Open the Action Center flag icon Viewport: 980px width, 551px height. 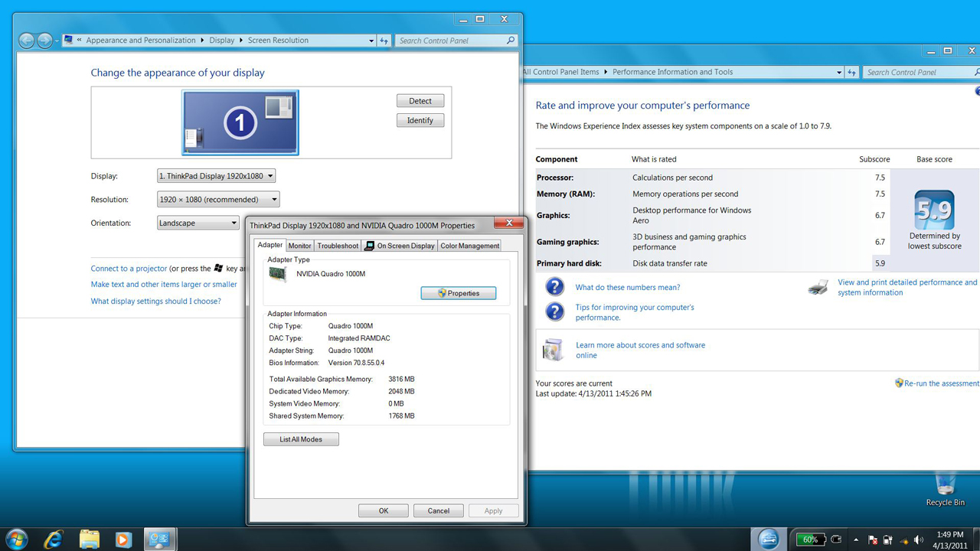pyautogui.click(x=873, y=540)
